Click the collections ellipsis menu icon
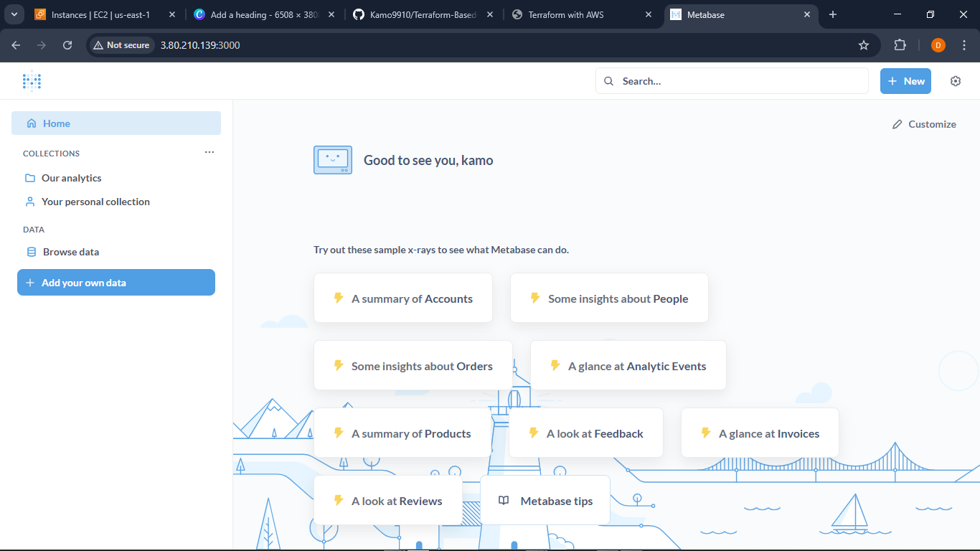The width and height of the screenshot is (980, 551). click(209, 152)
